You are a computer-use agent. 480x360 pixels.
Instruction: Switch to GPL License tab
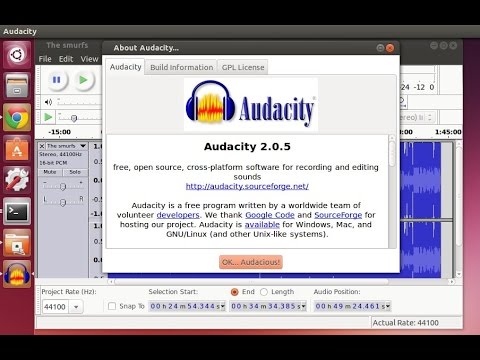tap(243, 67)
